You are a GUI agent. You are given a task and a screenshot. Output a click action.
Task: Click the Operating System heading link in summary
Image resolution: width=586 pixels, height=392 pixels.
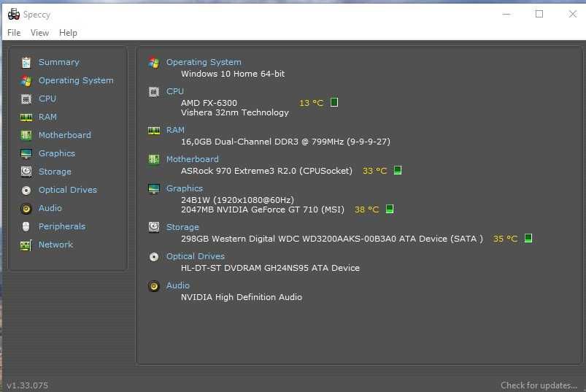[x=204, y=62]
